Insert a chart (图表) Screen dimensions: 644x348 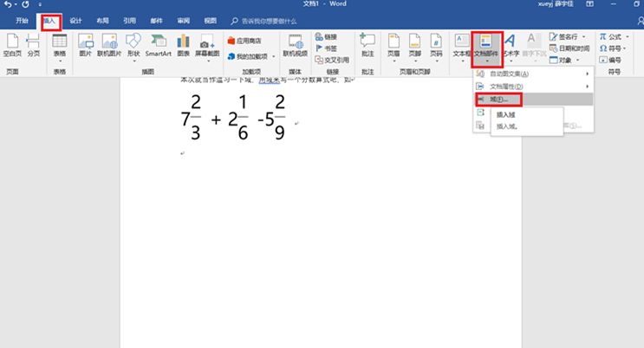(x=183, y=46)
